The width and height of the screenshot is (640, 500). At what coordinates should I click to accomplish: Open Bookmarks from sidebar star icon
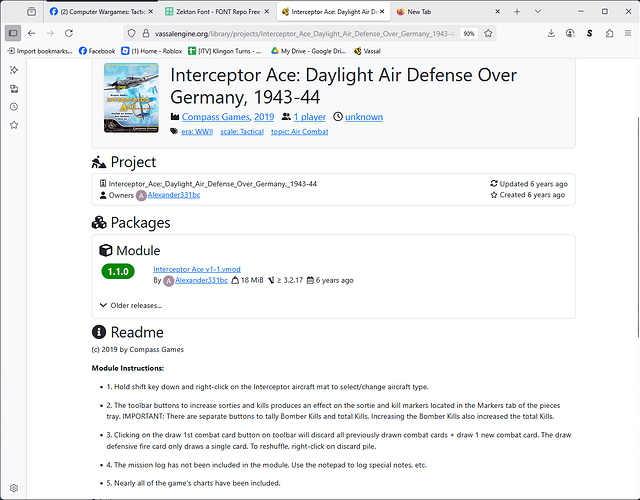coord(13,125)
